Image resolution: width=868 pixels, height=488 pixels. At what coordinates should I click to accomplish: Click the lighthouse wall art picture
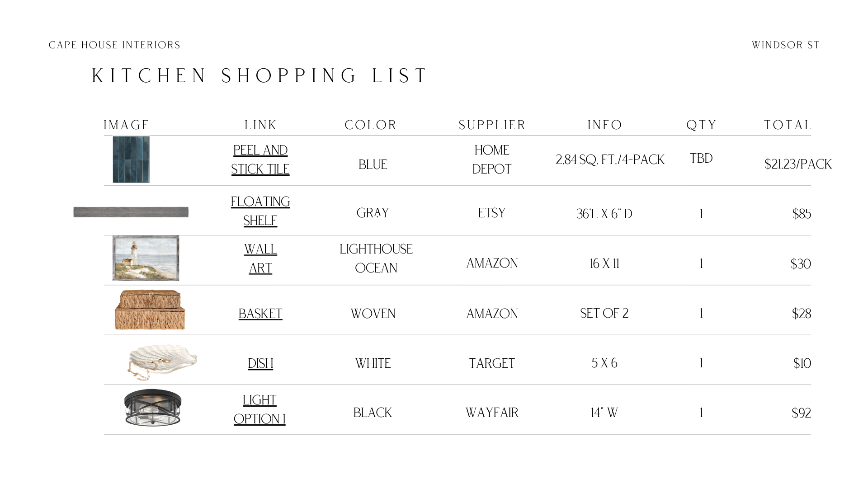(x=146, y=258)
